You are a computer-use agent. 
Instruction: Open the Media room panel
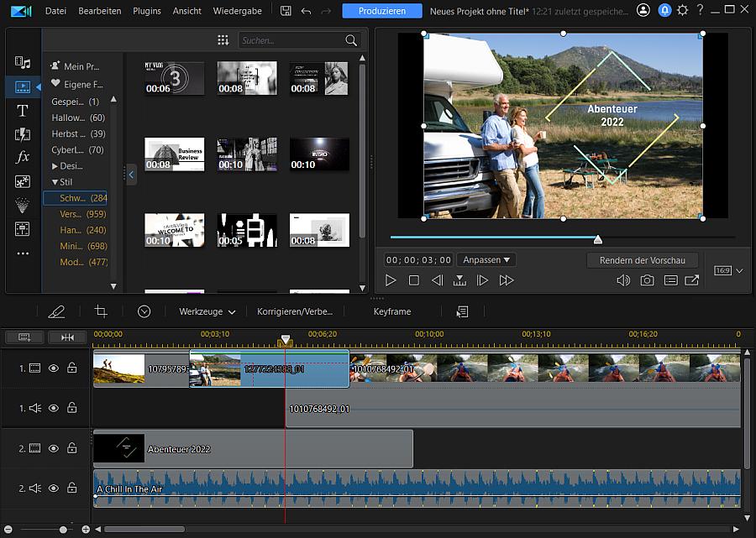[24, 63]
